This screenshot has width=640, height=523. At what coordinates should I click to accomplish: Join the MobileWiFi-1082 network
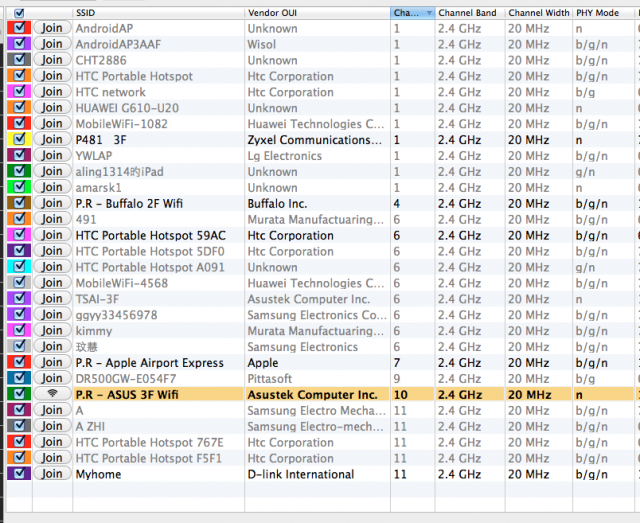click(52, 123)
